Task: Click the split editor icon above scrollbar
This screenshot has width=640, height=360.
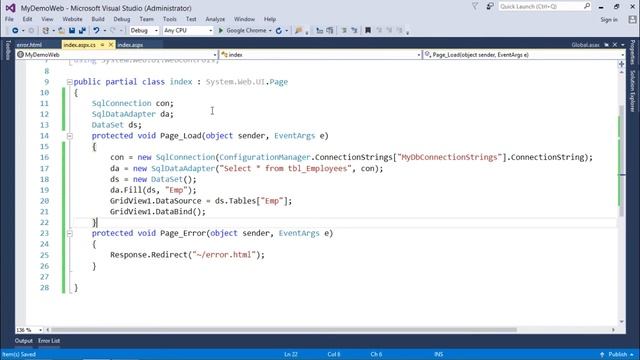Action: pos(622,64)
